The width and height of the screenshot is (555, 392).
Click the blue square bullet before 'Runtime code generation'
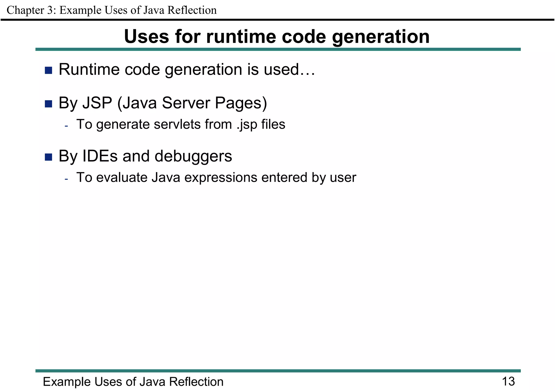tap(48, 70)
